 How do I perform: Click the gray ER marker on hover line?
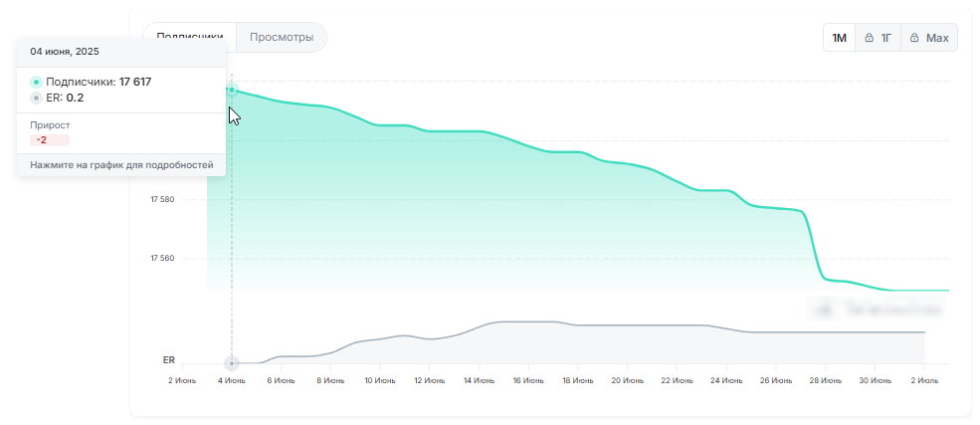[x=232, y=363]
